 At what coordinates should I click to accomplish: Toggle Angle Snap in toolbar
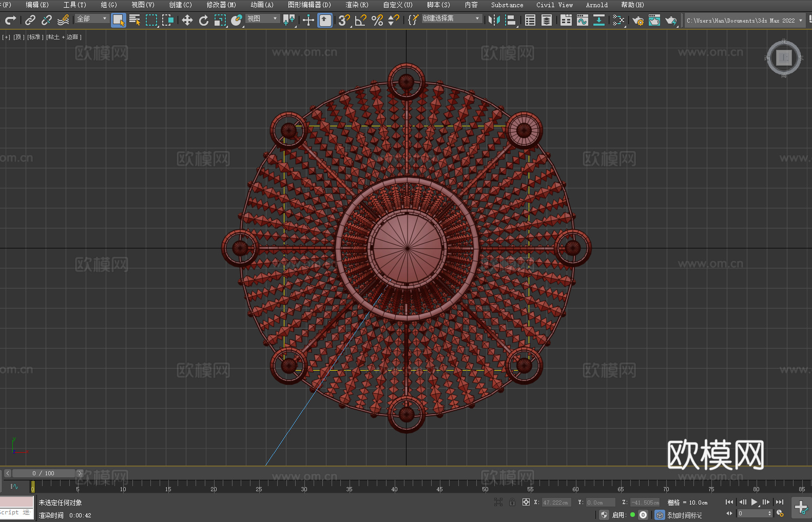click(361, 20)
